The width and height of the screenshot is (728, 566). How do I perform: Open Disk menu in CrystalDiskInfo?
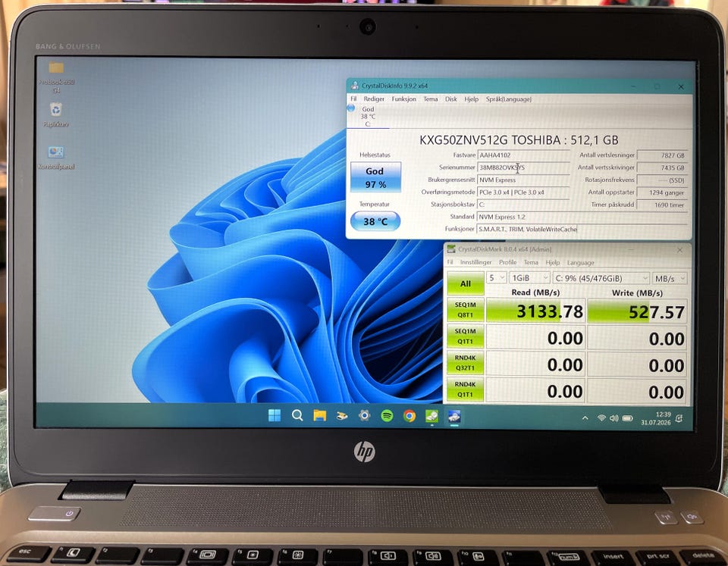[450, 99]
